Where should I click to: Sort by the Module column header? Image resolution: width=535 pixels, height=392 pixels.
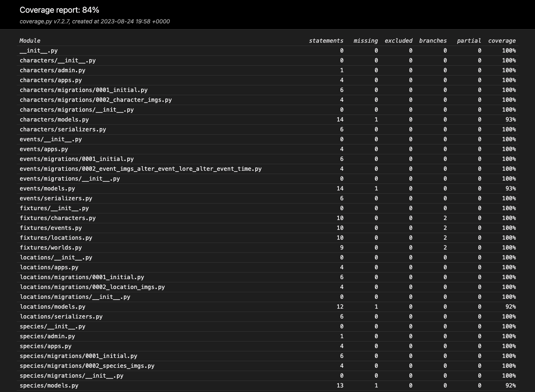click(x=30, y=41)
